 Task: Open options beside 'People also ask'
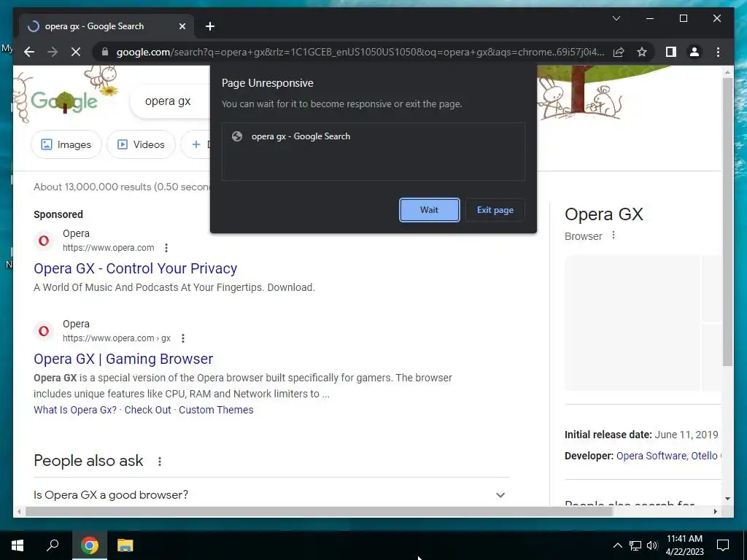pos(160,461)
